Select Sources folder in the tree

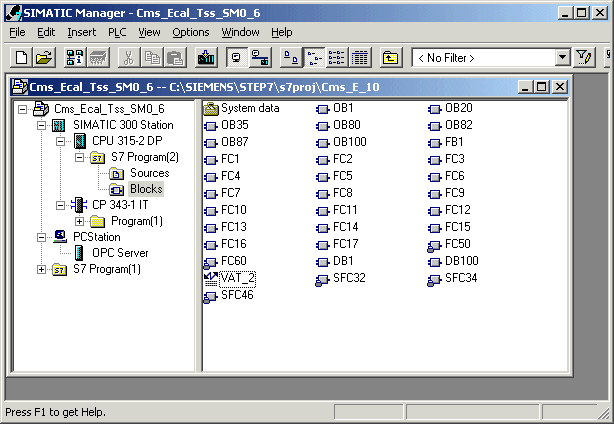150,173
